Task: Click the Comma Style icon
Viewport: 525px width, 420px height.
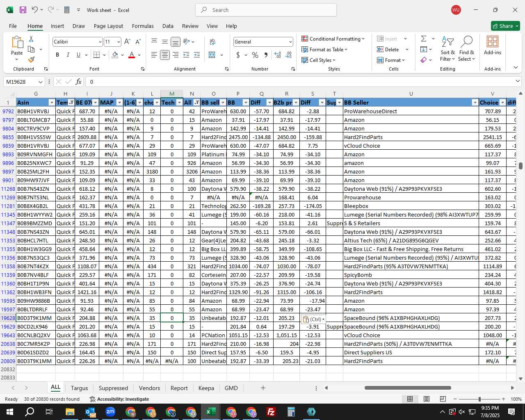Action: (266, 55)
